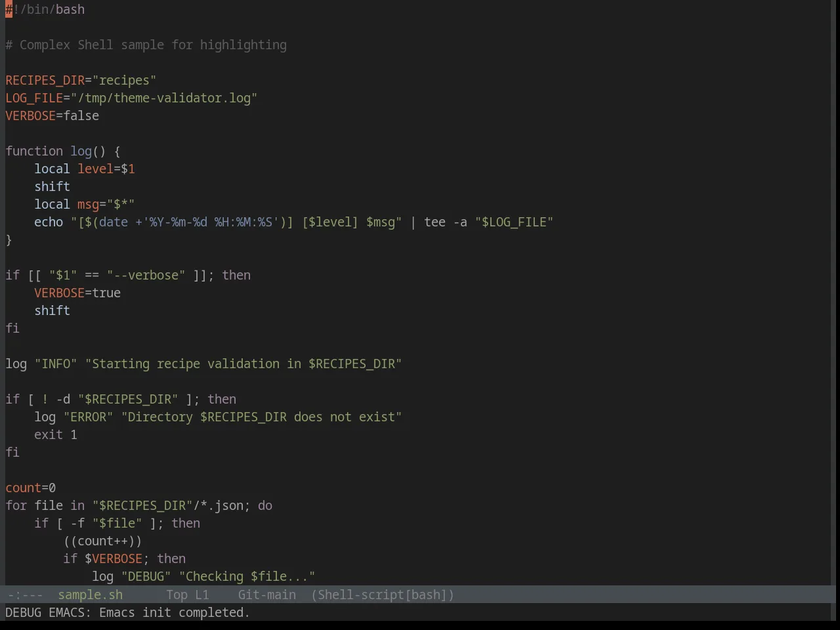The image size is (840, 630).
Task: Click the "/tmp/theme-validator.log" string
Action: [x=164, y=98]
